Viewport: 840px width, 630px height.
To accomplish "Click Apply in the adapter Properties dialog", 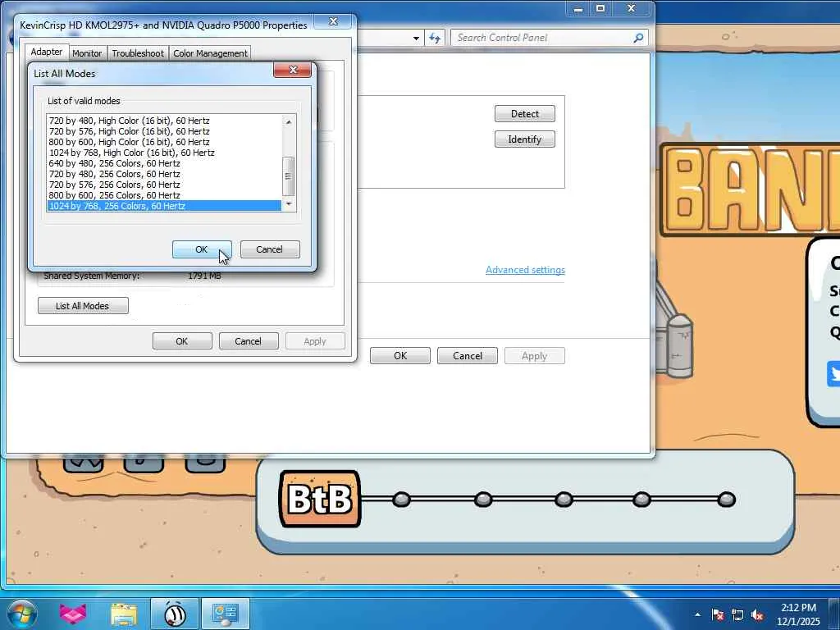I will tap(315, 341).
